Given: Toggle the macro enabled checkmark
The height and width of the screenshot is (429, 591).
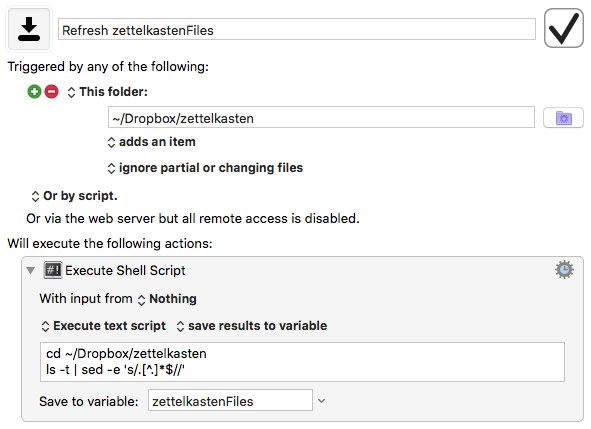Looking at the screenshot, I should click(x=563, y=28).
